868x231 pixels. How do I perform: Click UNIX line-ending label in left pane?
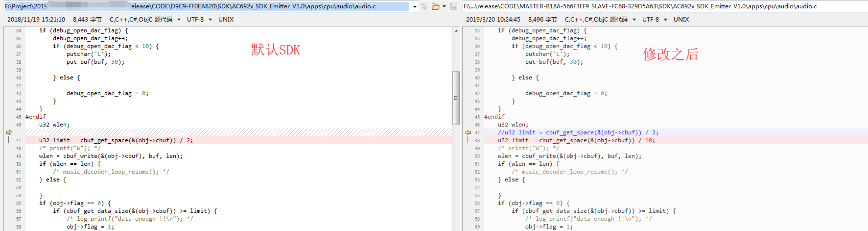pos(226,20)
